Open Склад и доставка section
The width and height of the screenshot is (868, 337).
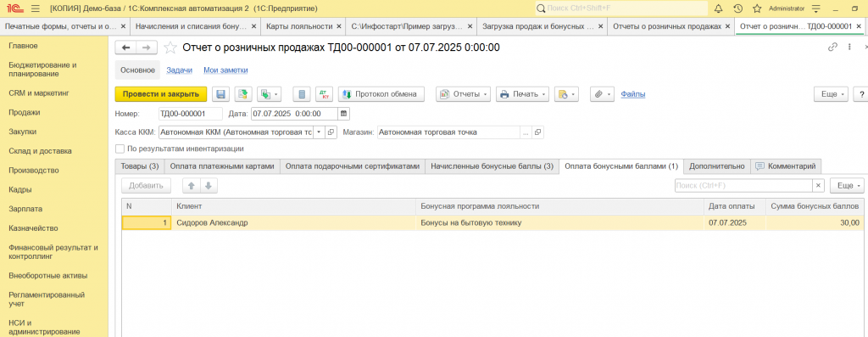[x=41, y=151]
